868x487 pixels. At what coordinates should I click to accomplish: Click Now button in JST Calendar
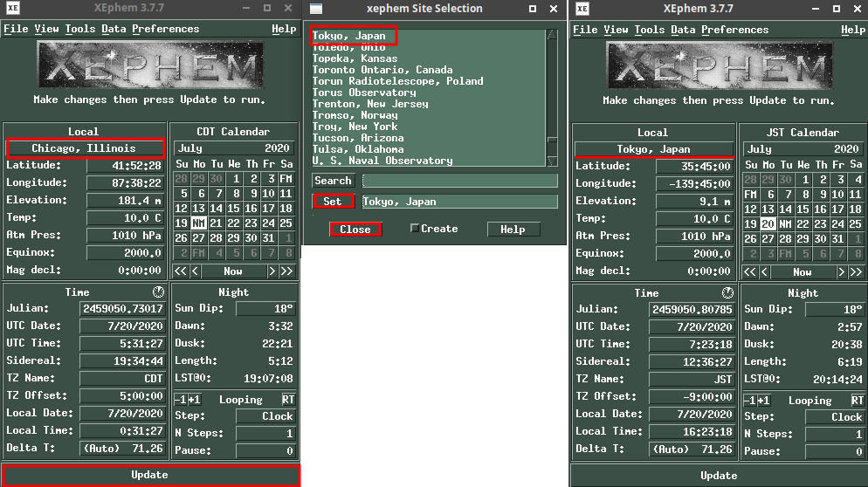click(x=803, y=272)
